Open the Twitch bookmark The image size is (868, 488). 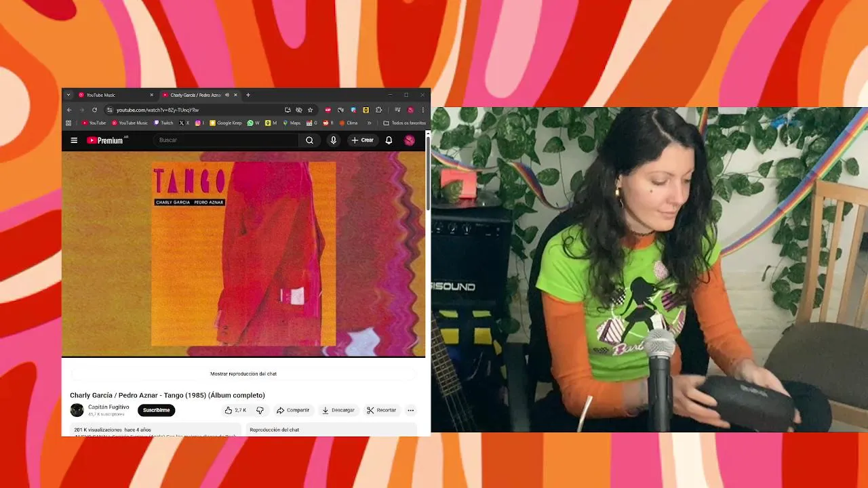coord(163,123)
